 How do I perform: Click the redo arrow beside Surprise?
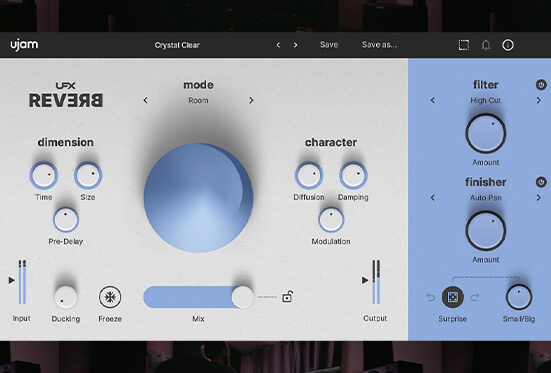pyautogui.click(x=475, y=297)
